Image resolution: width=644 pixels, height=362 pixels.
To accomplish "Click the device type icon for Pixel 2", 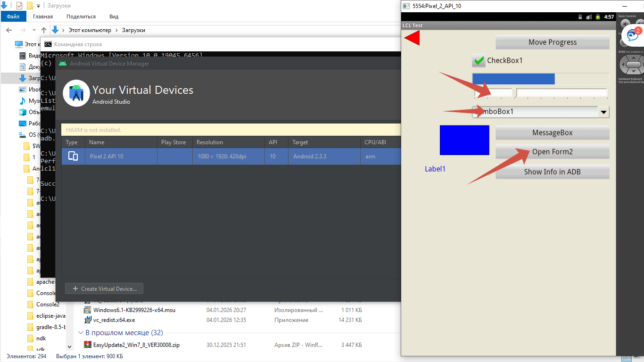I will pyautogui.click(x=73, y=156).
